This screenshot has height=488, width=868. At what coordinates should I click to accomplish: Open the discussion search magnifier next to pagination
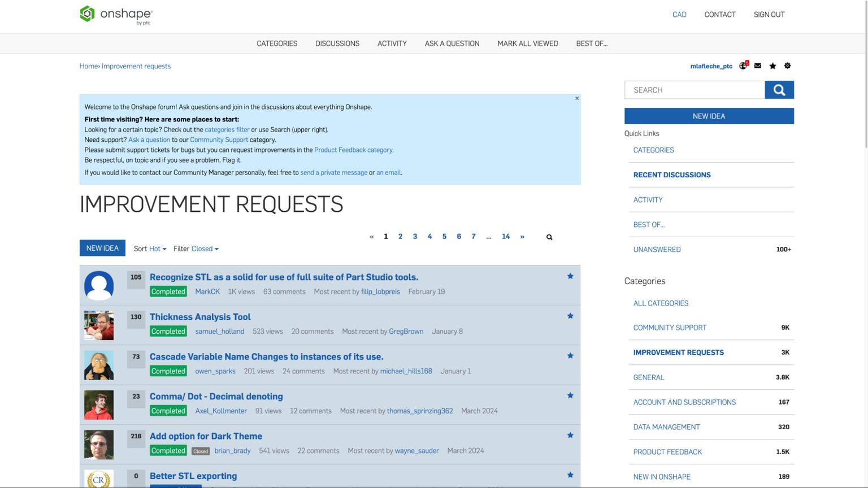[x=549, y=237]
